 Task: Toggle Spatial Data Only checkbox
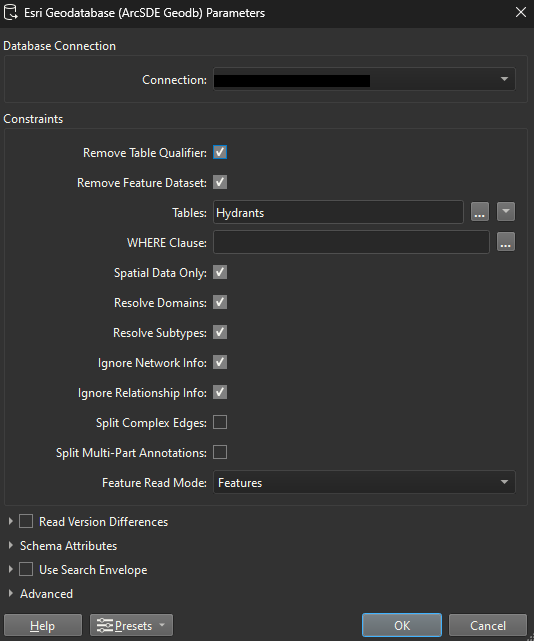[220, 272]
